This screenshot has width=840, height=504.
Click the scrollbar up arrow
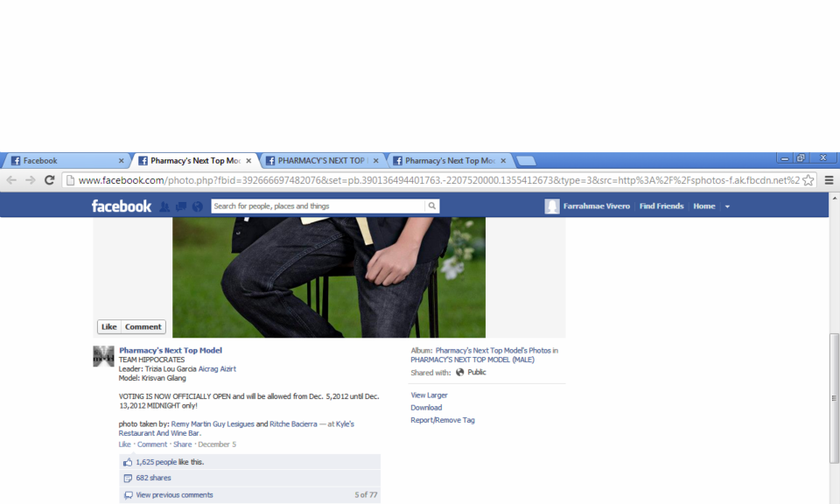(834, 199)
